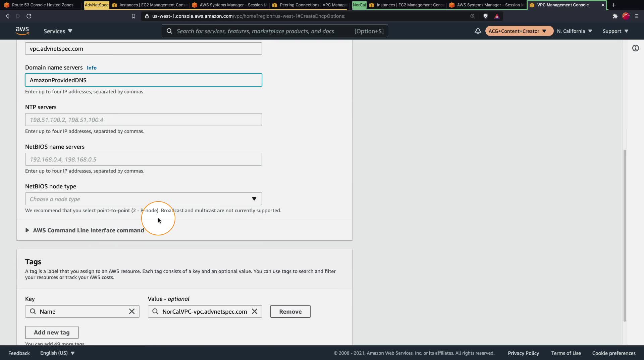Open the browser hamburger menu
Screen dimensions: 644x360
(637, 16)
